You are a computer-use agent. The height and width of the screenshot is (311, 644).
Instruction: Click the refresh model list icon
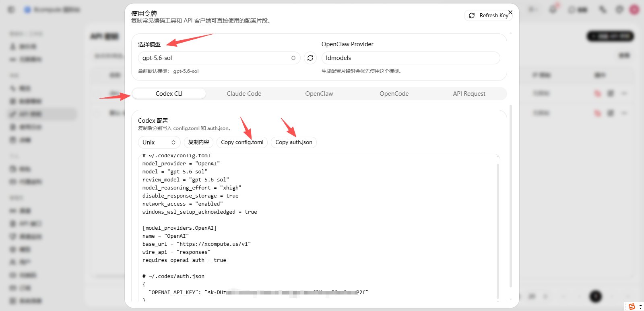[310, 58]
